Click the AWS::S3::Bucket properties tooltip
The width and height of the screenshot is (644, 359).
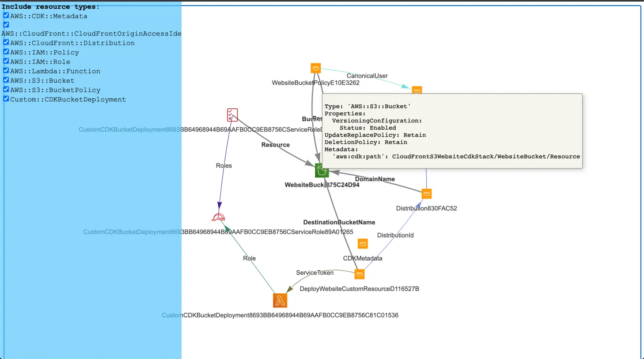tap(452, 131)
